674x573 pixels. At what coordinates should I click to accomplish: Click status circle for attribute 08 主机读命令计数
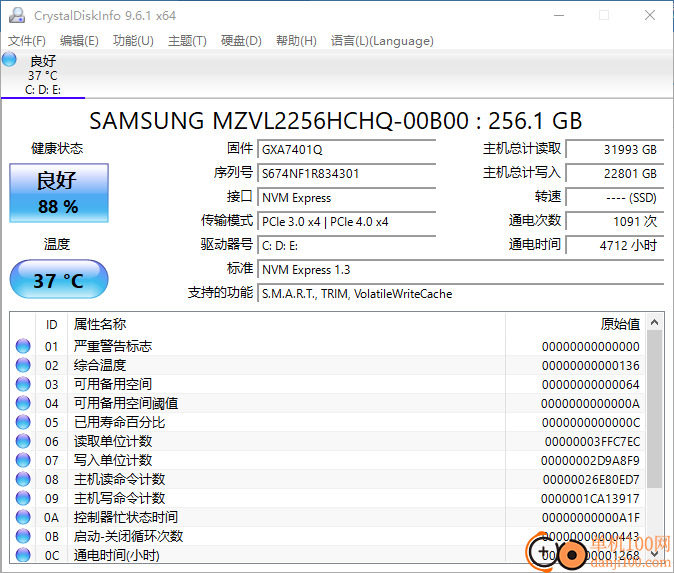pyautogui.click(x=23, y=479)
